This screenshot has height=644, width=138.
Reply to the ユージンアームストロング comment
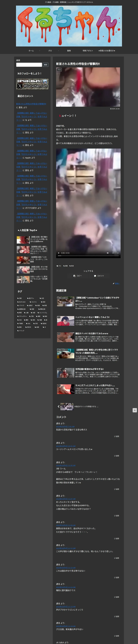[x=117, y=456]
